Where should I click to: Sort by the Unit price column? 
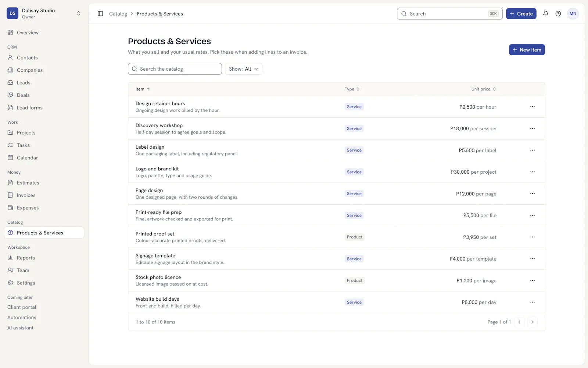pos(484,89)
